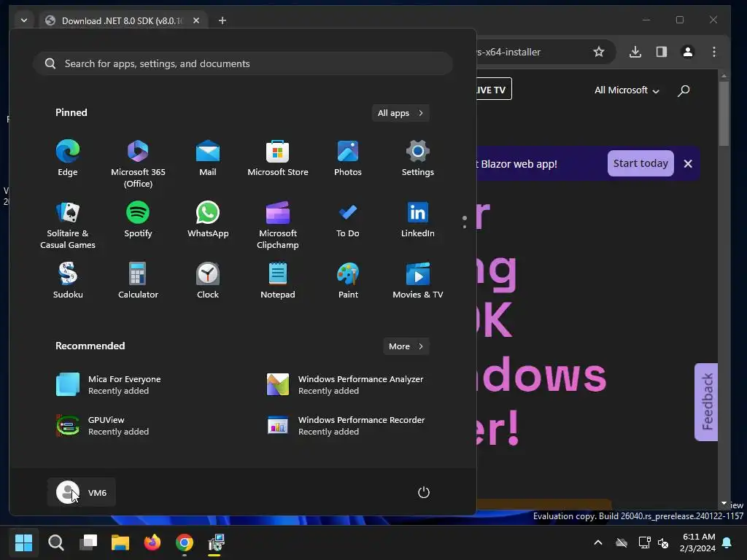Open Microsoft Clipchamp

pos(278,225)
